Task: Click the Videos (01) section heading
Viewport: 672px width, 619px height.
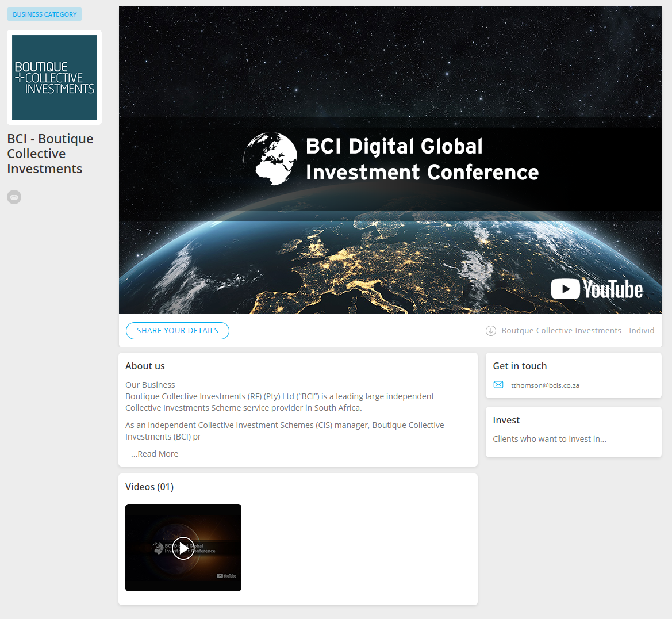Action: (149, 487)
